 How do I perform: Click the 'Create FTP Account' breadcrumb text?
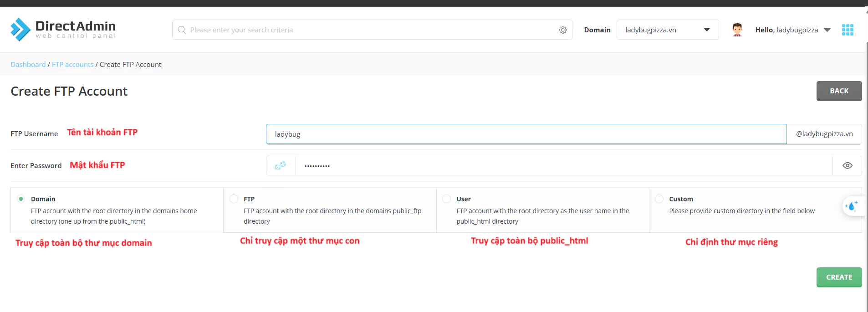click(130, 65)
